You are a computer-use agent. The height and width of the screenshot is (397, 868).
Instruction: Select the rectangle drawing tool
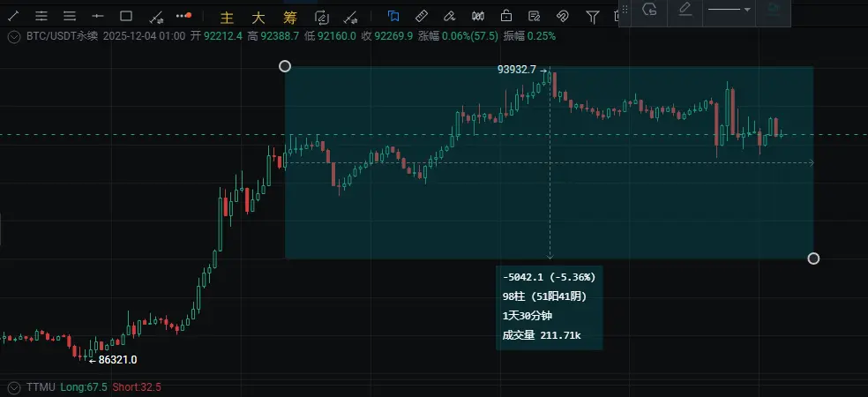[126, 17]
